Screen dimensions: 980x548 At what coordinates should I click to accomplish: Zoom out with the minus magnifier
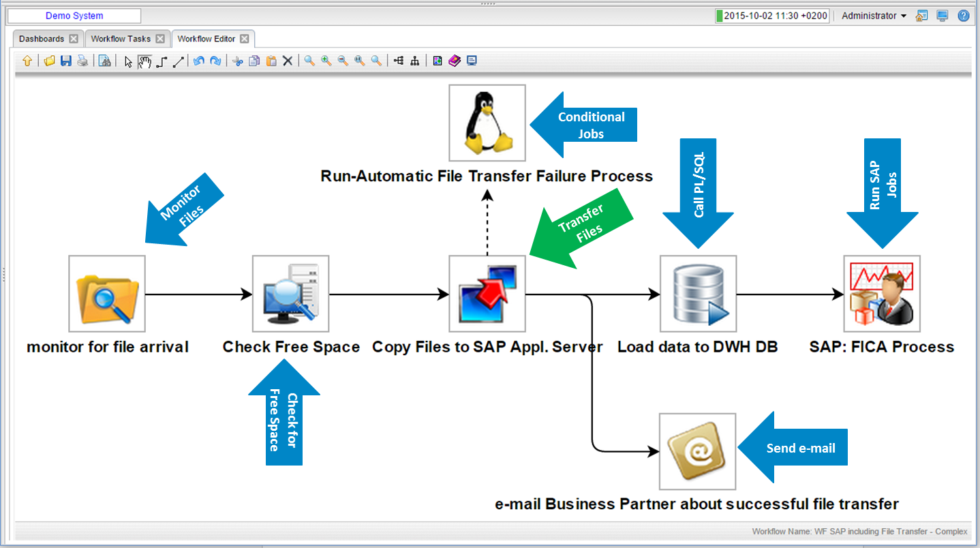[x=343, y=61]
